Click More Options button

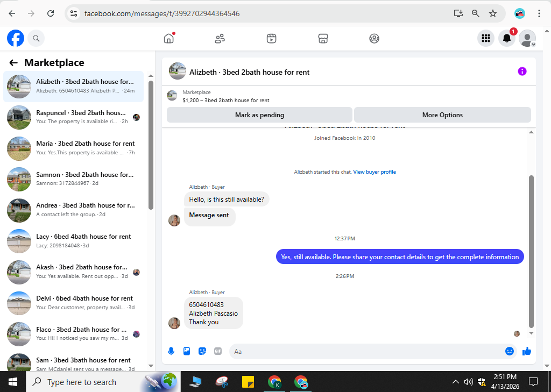(x=442, y=115)
